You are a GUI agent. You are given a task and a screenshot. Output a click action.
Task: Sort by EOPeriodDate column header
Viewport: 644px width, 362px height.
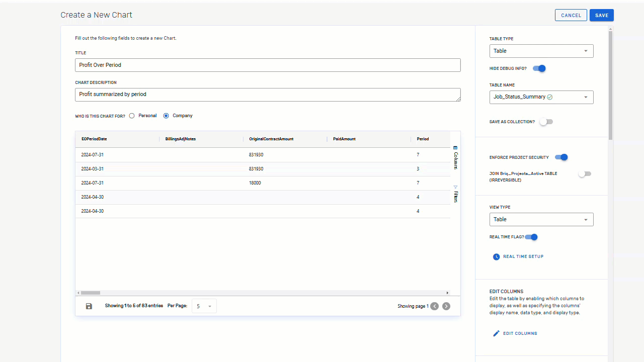[x=94, y=139]
